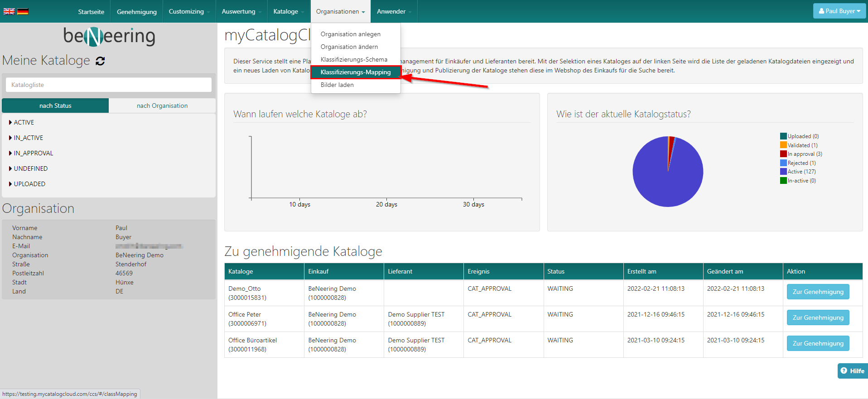Image resolution: width=868 pixels, height=399 pixels.
Task: Click the Active legend color square
Action: point(783,172)
